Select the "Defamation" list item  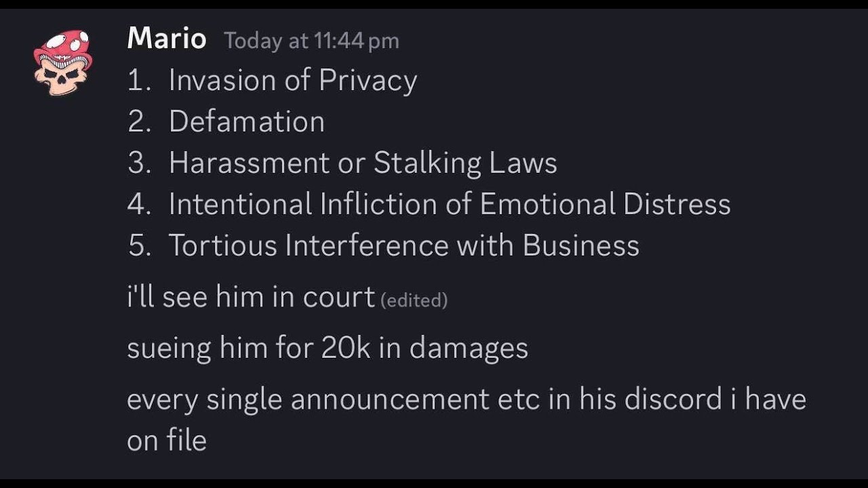point(247,121)
